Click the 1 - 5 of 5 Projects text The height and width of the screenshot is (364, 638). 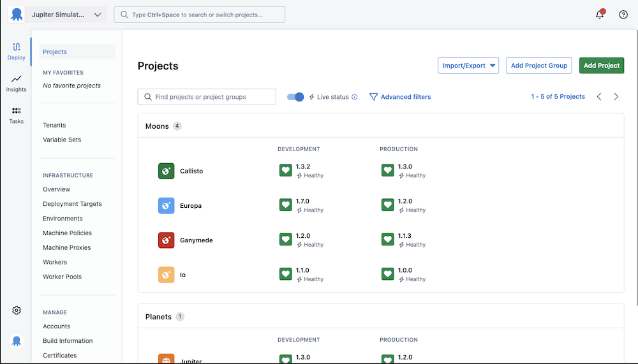[x=558, y=96]
